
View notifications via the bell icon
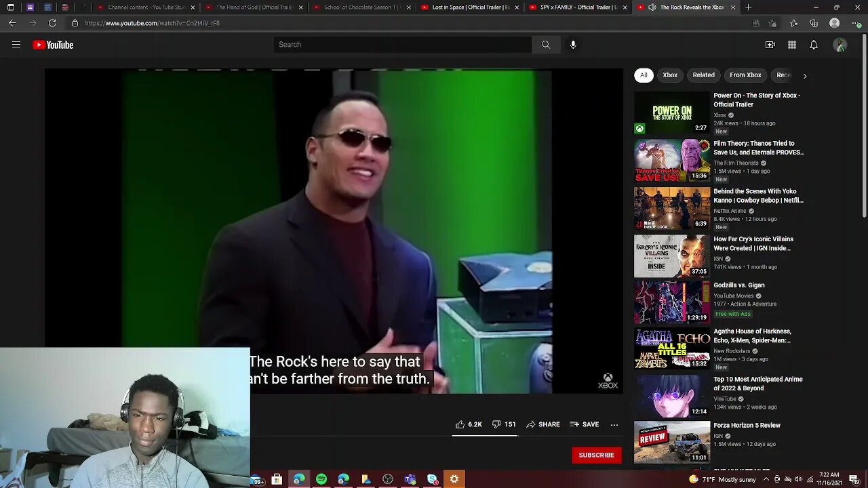click(x=814, y=45)
